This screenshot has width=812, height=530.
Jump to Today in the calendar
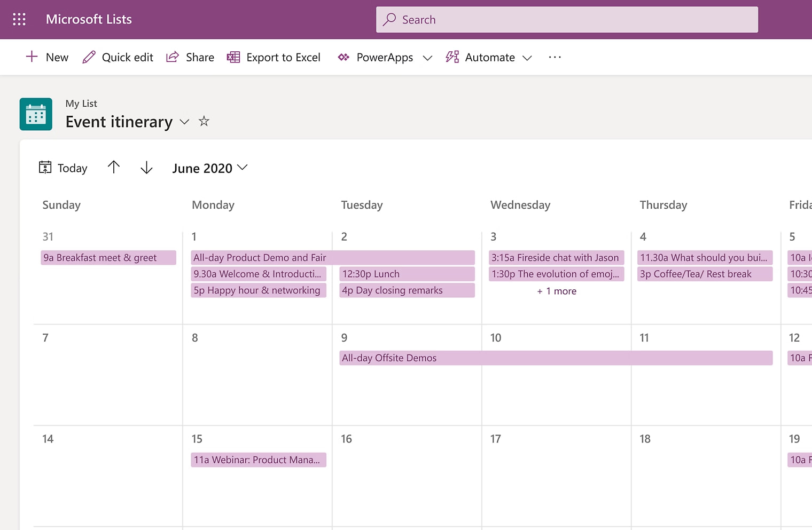coord(63,168)
